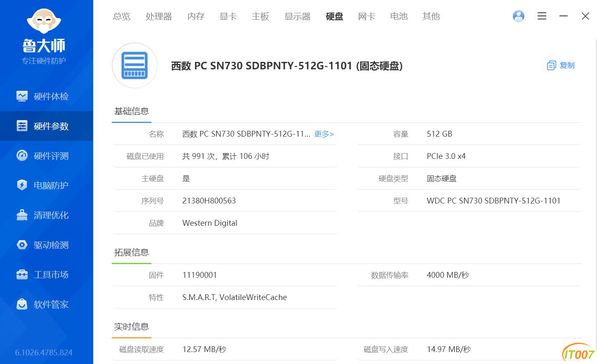Click the firmware value 11190001
The height and width of the screenshot is (364, 597).
pyautogui.click(x=200, y=275)
